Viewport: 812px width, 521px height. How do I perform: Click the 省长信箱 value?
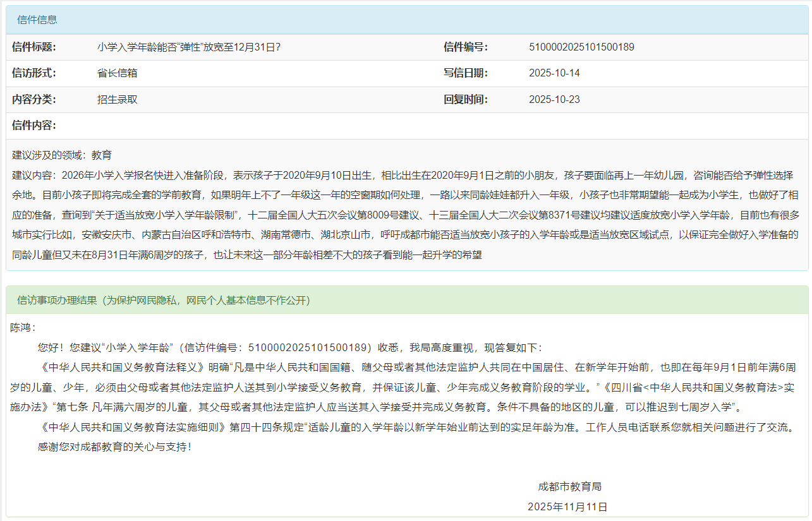tap(118, 73)
